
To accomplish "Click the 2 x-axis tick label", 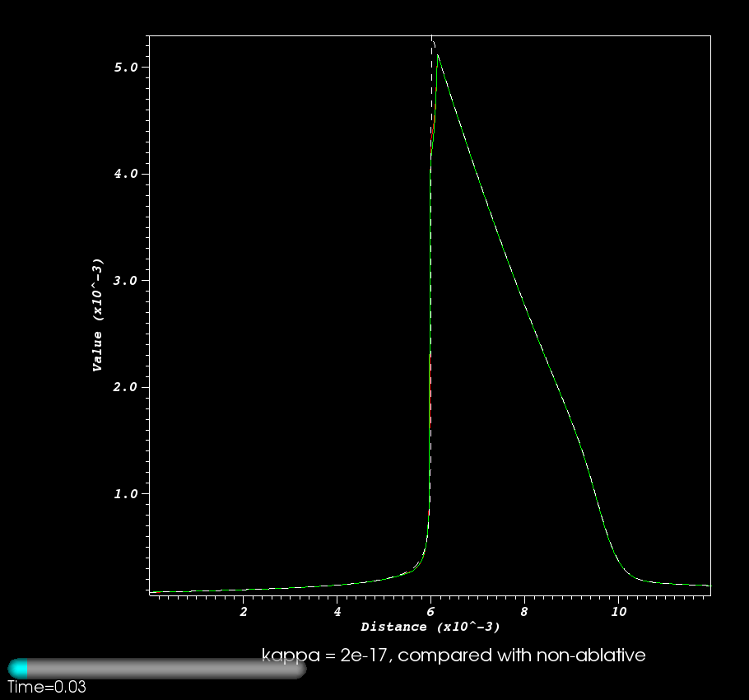I will [x=244, y=612].
